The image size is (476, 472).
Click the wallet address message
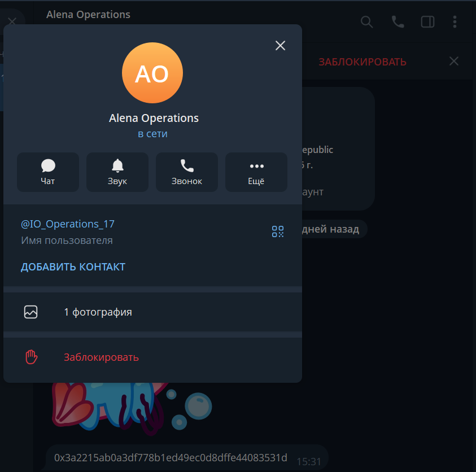(x=171, y=458)
